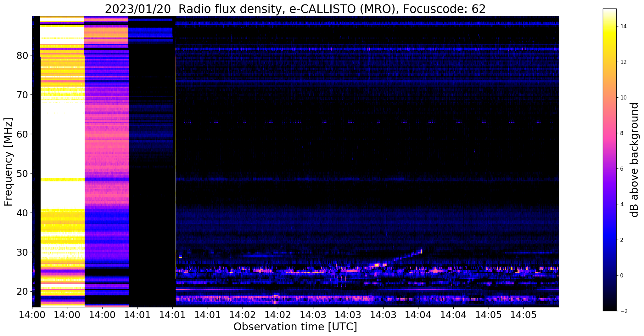Screen dimensions: 644x336
Task: Click the 14 tick label on colorbar
Action: [x=623, y=26]
